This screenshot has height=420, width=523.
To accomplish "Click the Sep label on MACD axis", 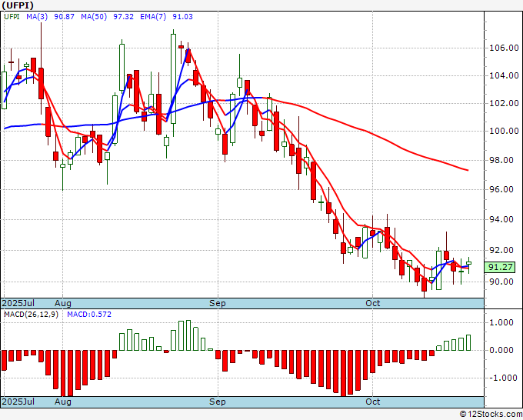I will (218, 402).
